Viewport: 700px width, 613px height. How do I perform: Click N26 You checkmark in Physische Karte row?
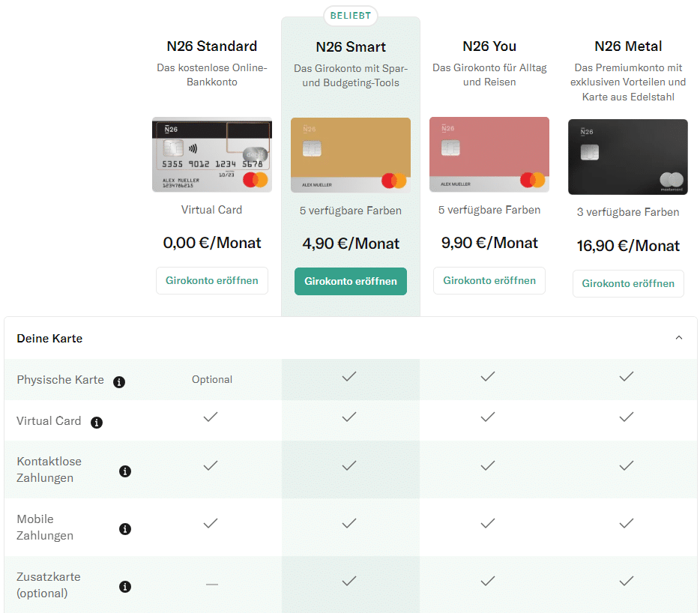coord(487,376)
